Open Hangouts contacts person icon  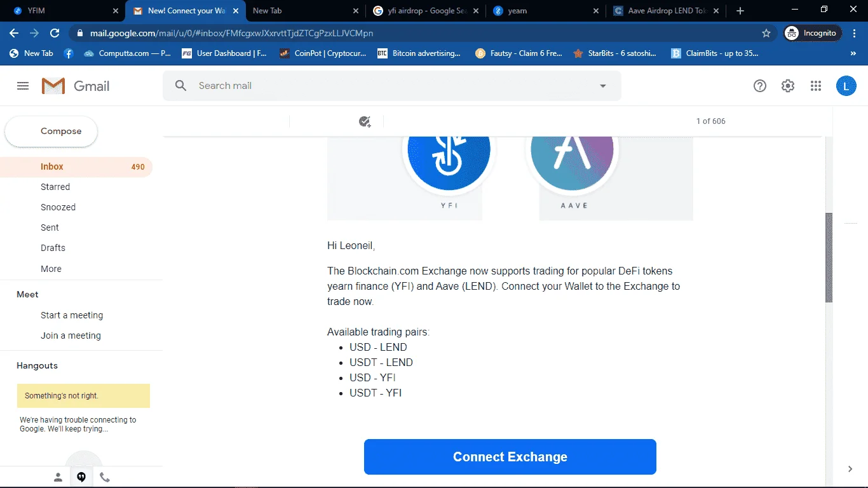58,477
